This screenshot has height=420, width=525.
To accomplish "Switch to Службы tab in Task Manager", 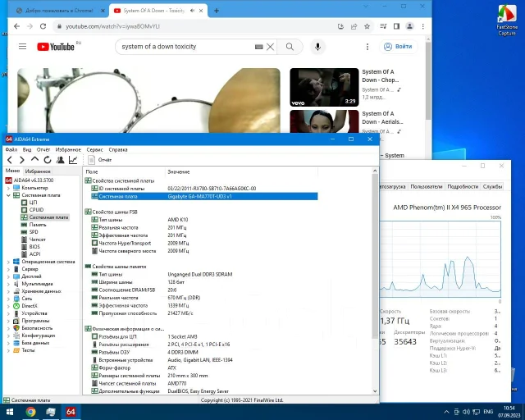I will pyautogui.click(x=492, y=186).
